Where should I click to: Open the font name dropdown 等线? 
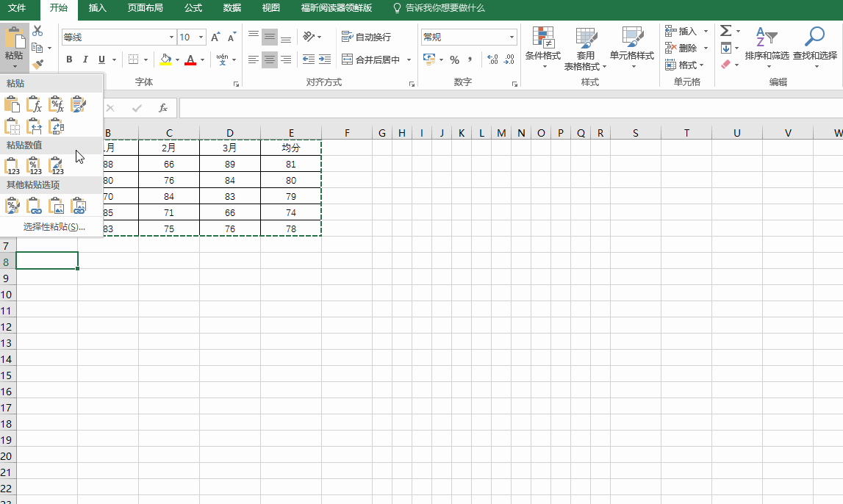coord(171,37)
